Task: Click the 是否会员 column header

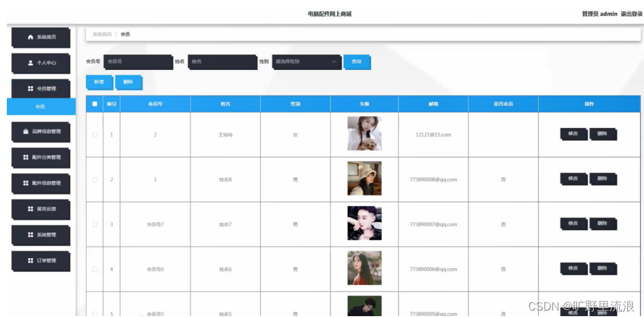Action: (x=503, y=104)
